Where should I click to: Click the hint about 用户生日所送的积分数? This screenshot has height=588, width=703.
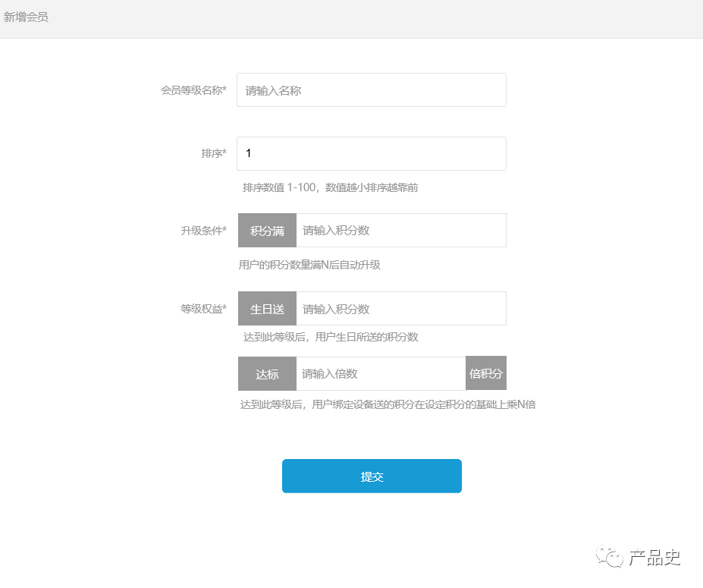tap(330, 337)
